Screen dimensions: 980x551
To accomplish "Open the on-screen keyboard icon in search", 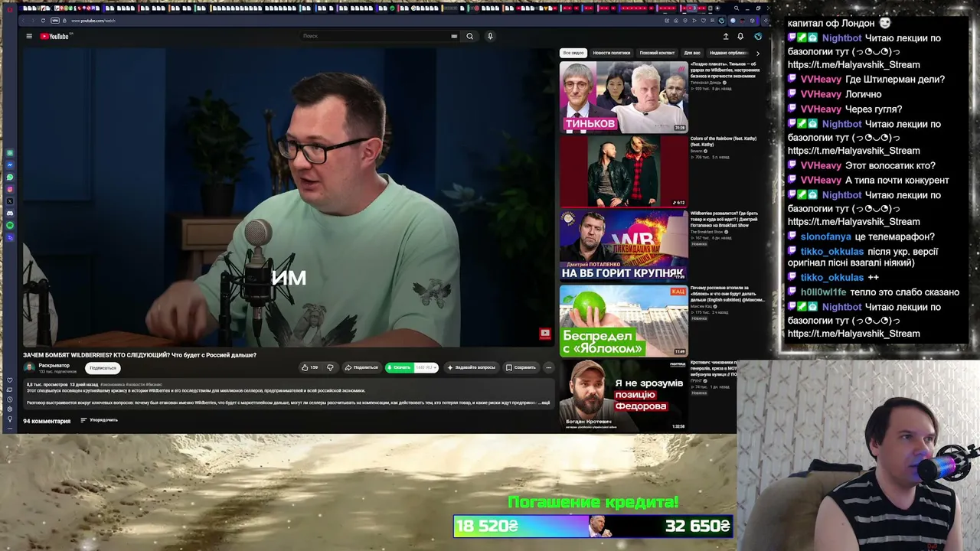I will tap(454, 36).
